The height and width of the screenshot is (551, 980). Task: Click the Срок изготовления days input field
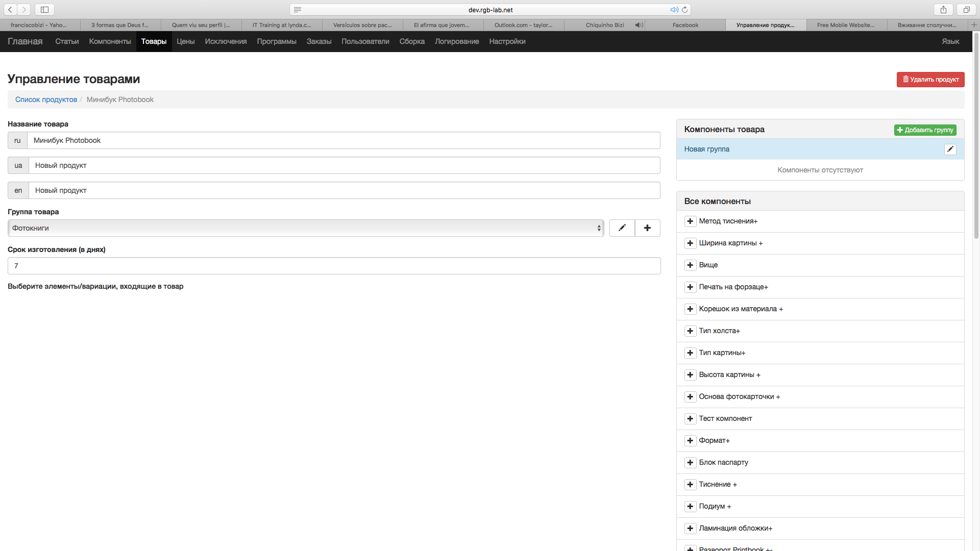tap(334, 266)
